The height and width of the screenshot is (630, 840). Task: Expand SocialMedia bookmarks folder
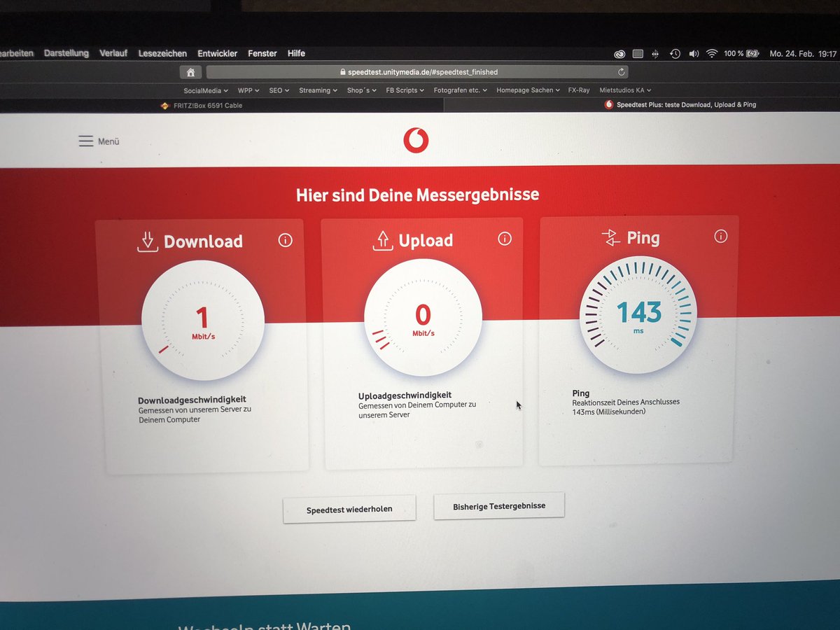pos(206,90)
